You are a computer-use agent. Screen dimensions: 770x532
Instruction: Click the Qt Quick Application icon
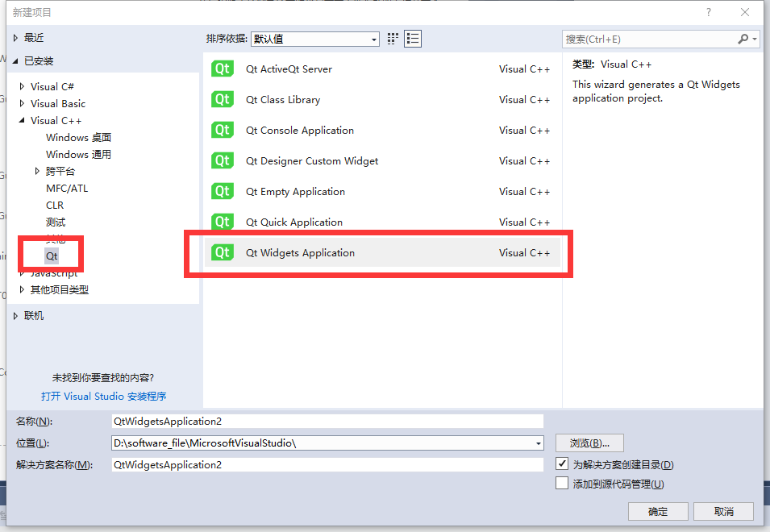pyautogui.click(x=222, y=222)
